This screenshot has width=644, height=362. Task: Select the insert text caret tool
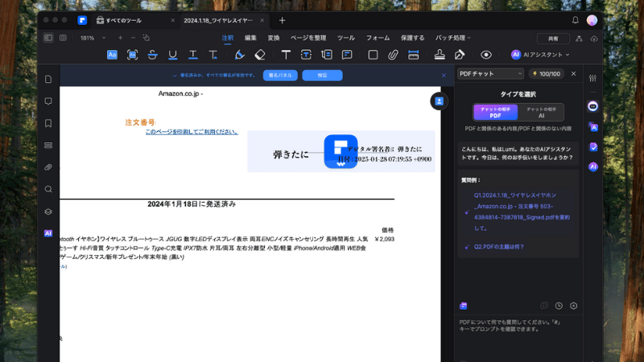pyautogui.click(x=213, y=55)
